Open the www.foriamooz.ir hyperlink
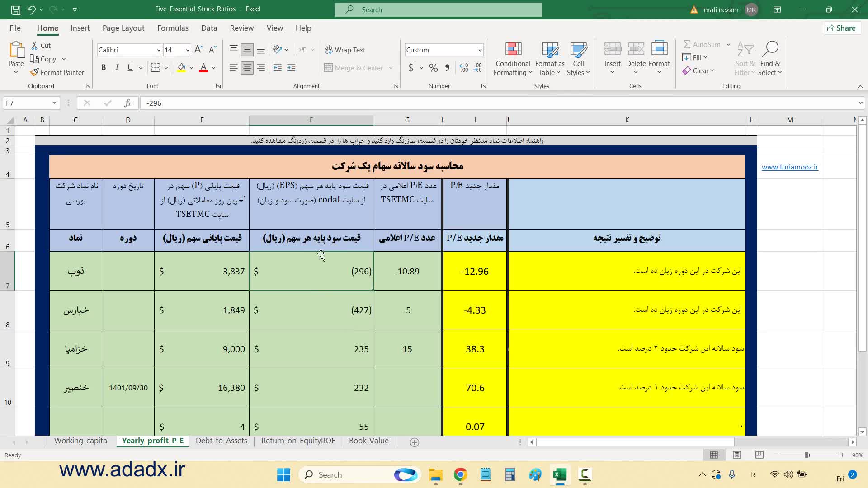Image resolution: width=868 pixels, height=488 pixels. pos(789,167)
